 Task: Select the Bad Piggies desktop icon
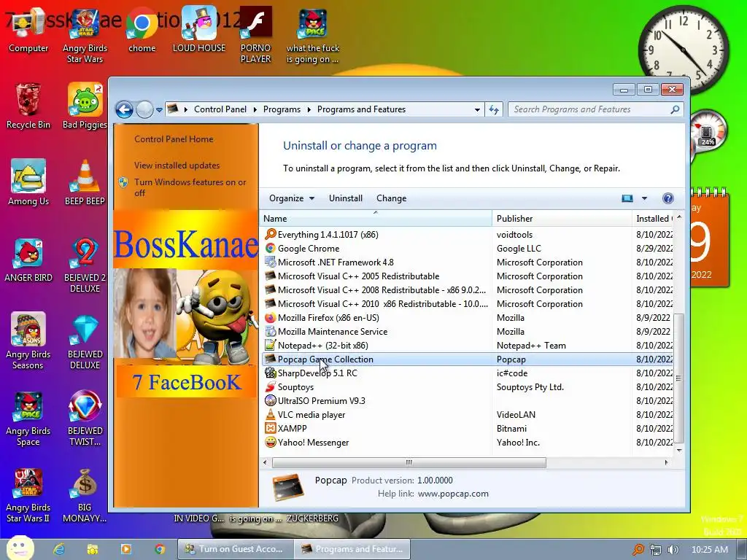tap(85, 106)
